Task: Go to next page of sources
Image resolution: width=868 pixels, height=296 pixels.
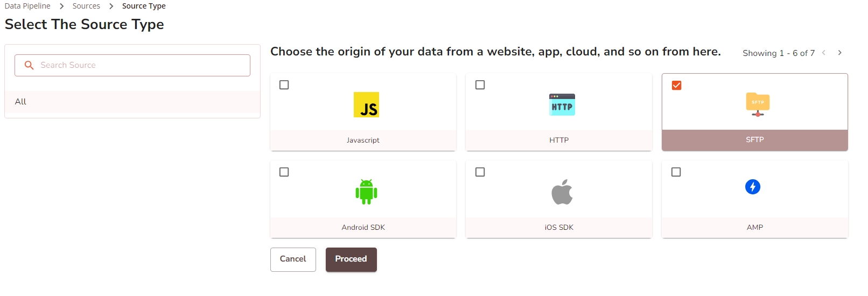Action: (839, 53)
